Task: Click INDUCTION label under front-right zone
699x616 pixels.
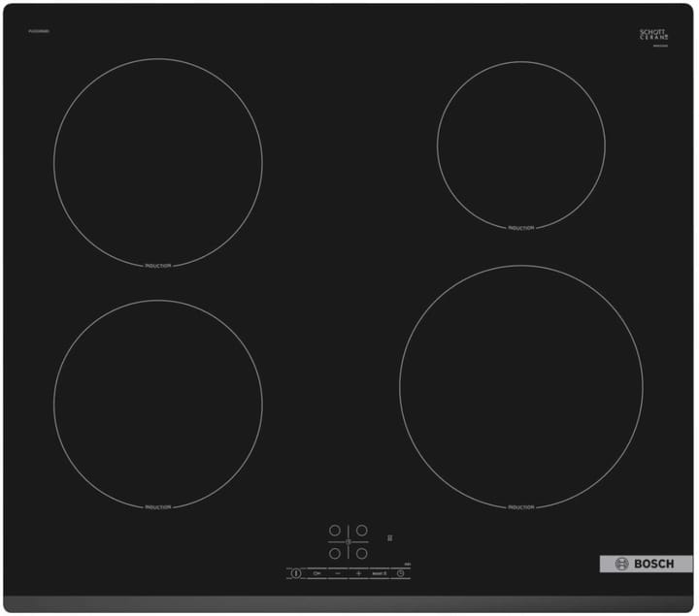Action: (521, 507)
